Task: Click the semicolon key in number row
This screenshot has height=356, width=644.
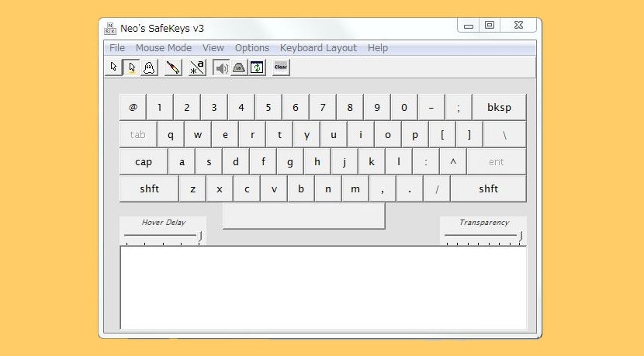Action: point(459,107)
